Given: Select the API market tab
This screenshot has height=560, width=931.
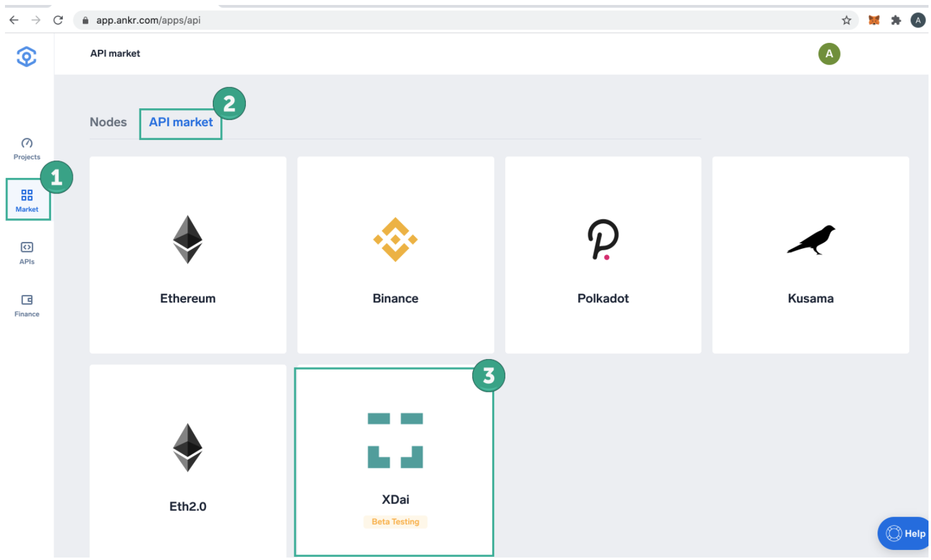Looking at the screenshot, I should pos(181,122).
